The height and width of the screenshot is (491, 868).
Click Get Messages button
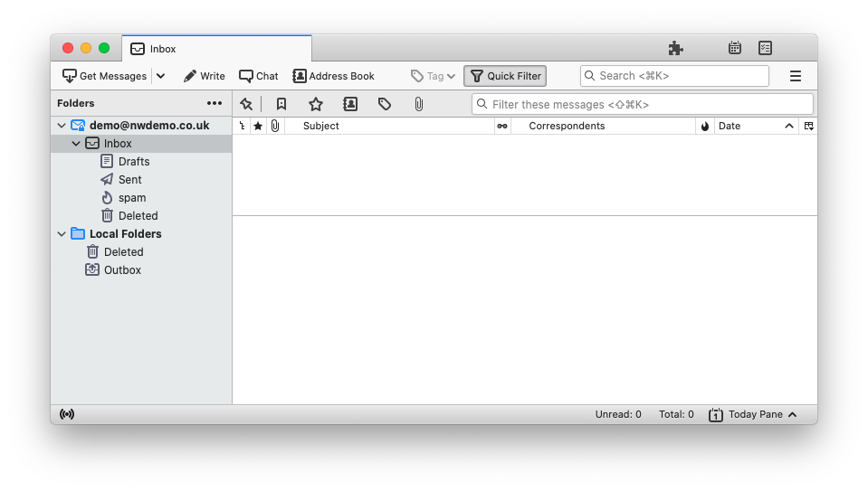click(x=105, y=76)
